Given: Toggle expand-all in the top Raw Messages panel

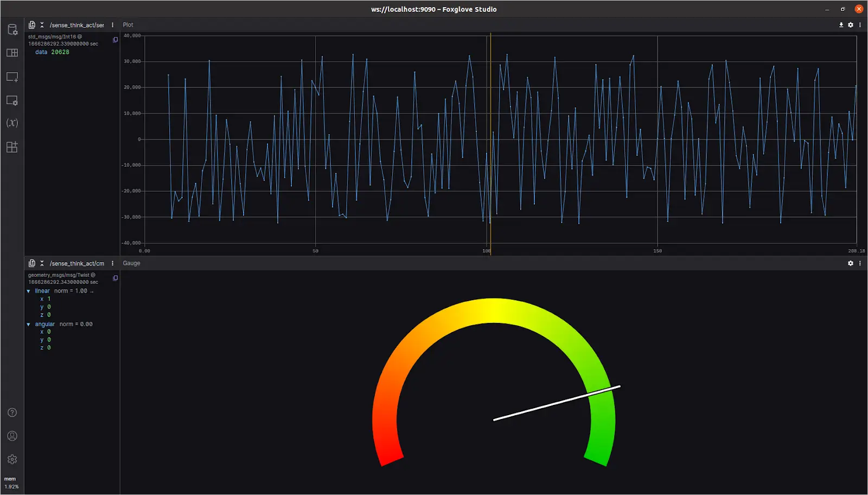Looking at the screenshot, I should tap(42, 25).
